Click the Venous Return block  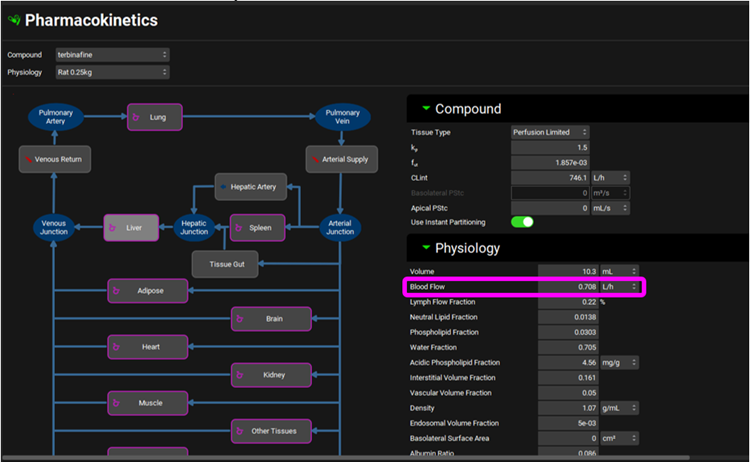point(56,159)
